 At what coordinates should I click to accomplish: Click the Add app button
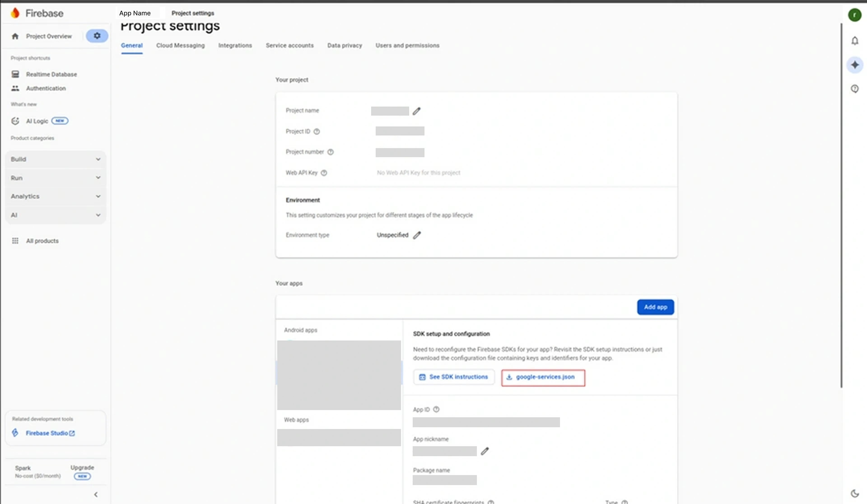655,307
